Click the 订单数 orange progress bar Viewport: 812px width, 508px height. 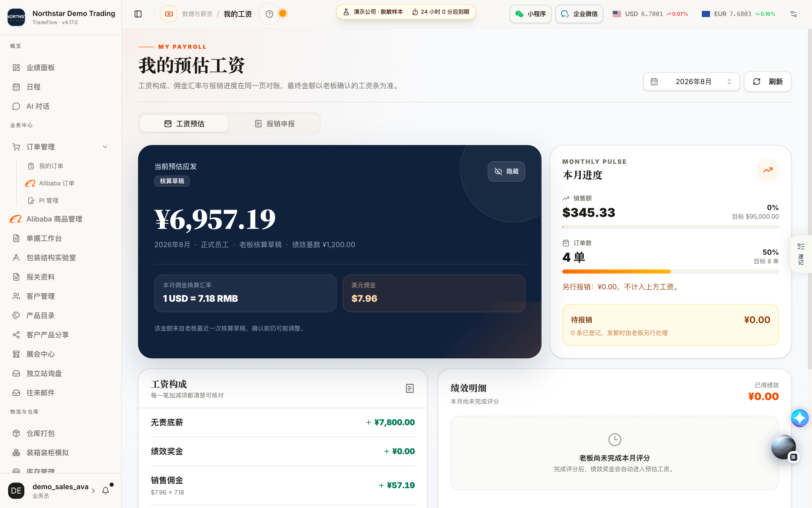670,272
